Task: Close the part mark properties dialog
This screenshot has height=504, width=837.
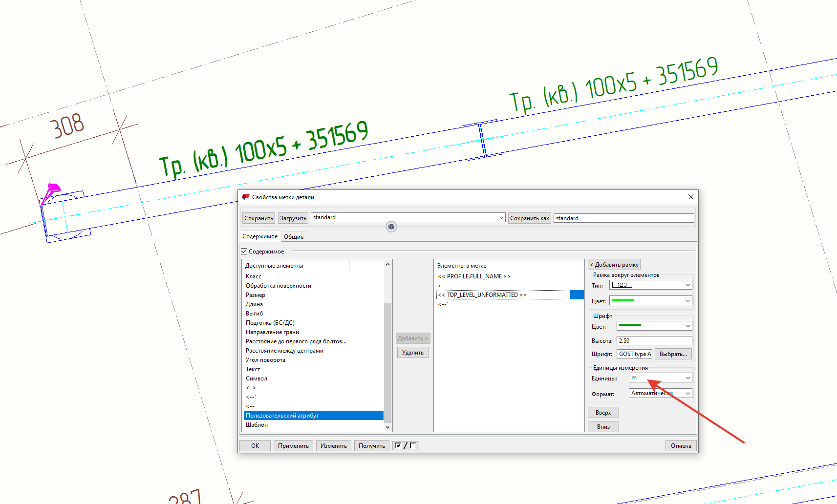Action: [690, 197]
